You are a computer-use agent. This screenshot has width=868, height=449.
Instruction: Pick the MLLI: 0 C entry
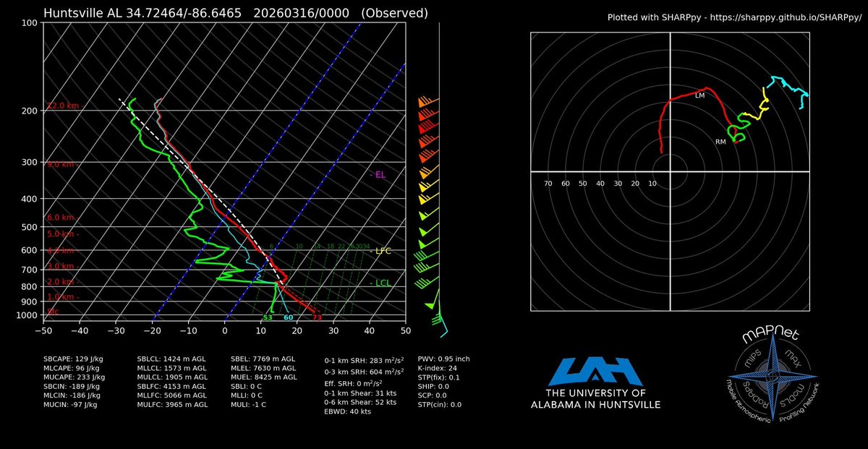pyautogui.click(x=248, y=395)
